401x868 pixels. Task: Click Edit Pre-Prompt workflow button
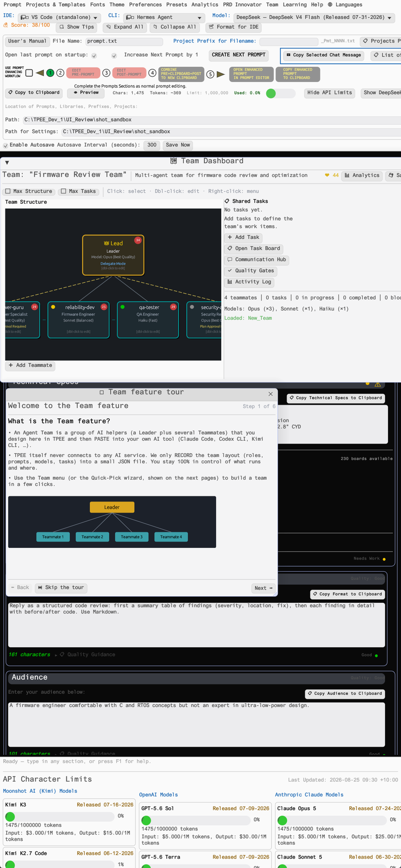(x=83, y=73)
